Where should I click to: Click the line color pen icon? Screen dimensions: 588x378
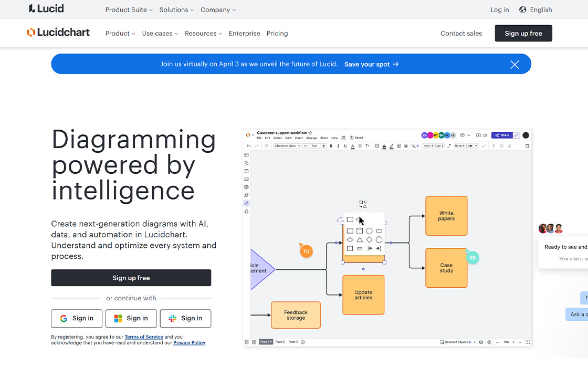click(x=392, y=146)
